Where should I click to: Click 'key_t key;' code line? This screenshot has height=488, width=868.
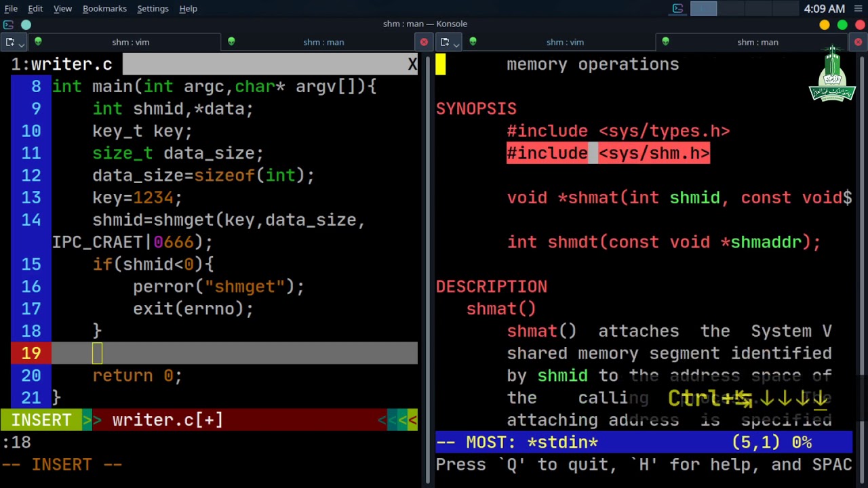[142, 131]
